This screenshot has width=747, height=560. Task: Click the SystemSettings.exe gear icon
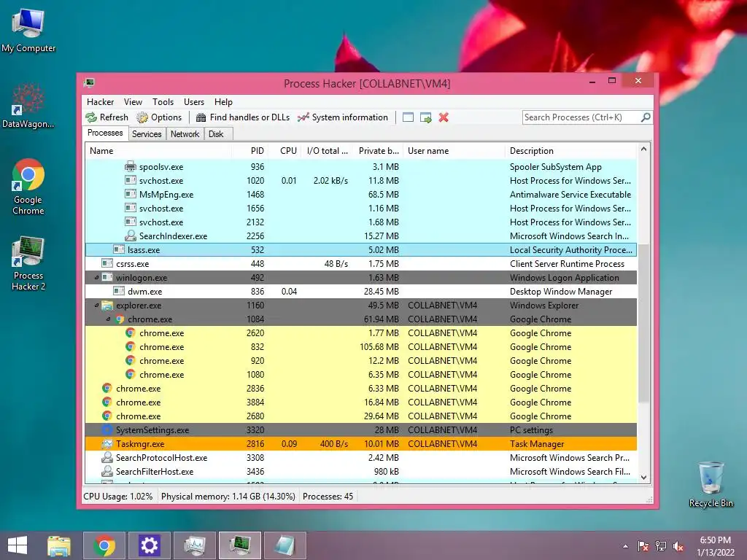click(x=107, y=430)
